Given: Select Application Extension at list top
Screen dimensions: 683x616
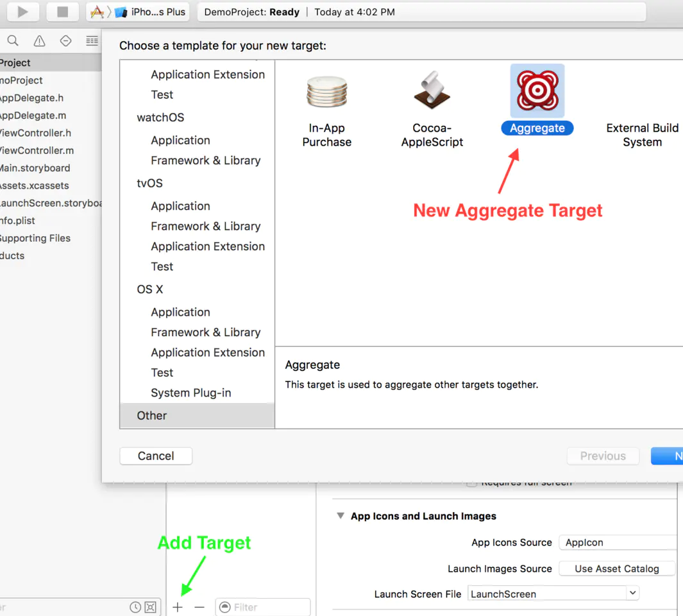Looking at the screenshot, I should coord(208,74).
